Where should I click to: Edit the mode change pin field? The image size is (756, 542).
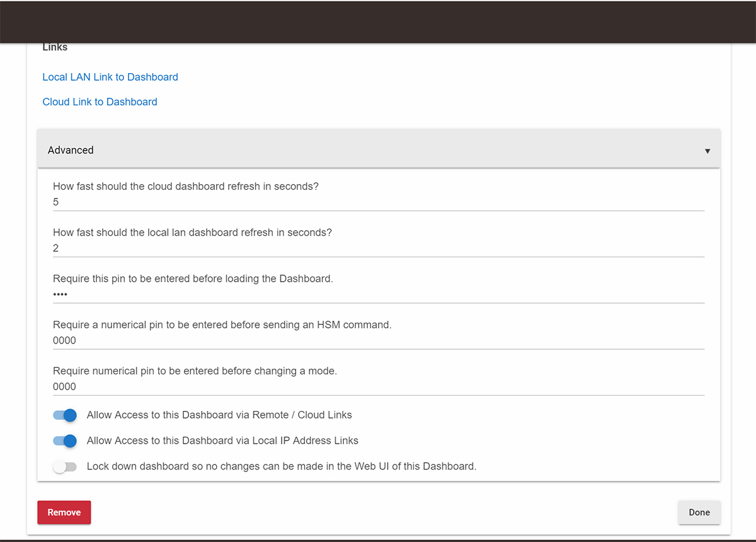[379, 386]
